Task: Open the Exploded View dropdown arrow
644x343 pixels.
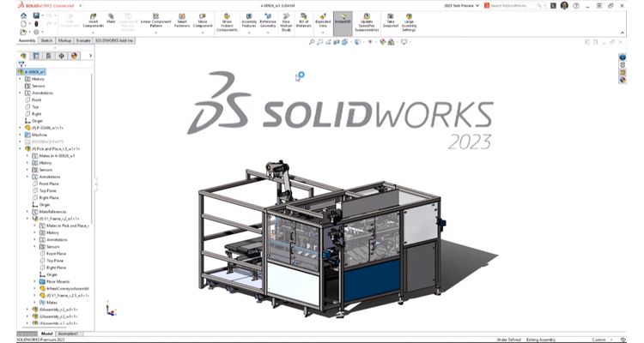Action: pos(323,33)
